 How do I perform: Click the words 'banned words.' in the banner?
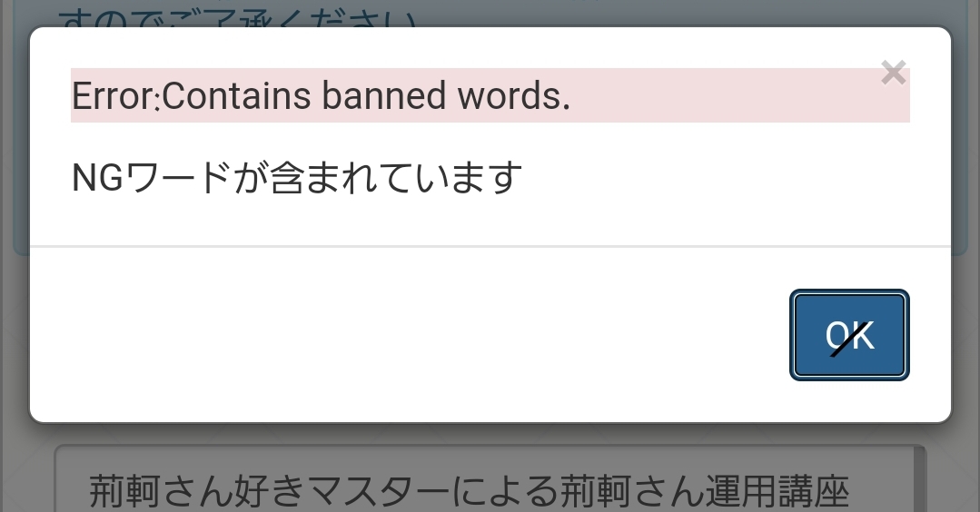(446, 95)
